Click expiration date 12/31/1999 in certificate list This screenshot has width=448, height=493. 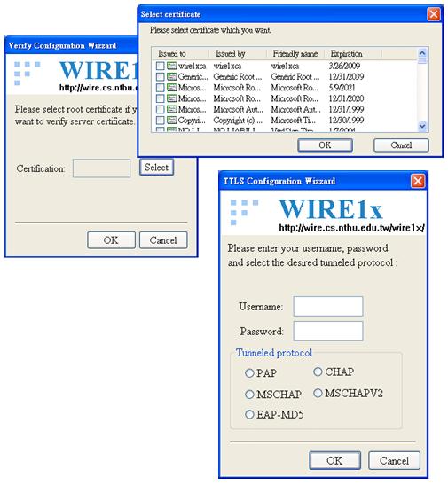[x=346, y=109]
